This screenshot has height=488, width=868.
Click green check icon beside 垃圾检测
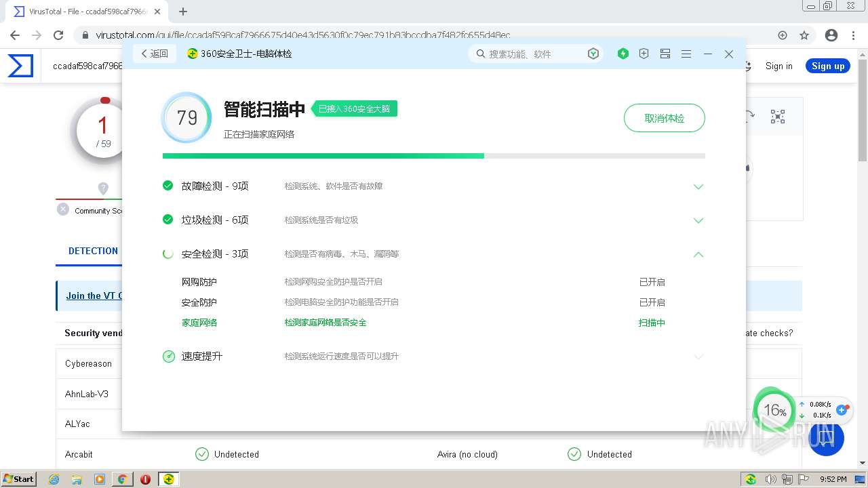click(168, 219)
